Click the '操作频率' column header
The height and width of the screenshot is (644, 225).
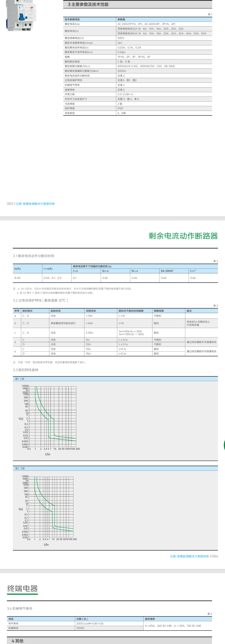point(150,619)
